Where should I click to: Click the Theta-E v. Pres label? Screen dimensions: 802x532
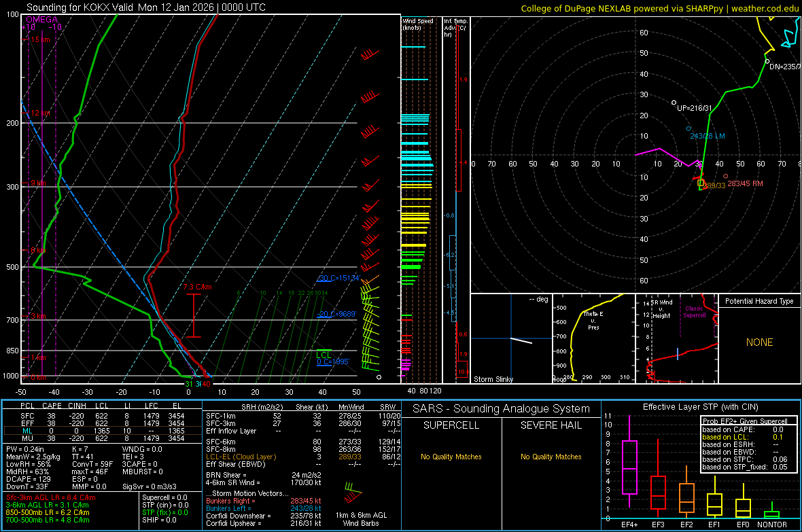click(593, 320)
